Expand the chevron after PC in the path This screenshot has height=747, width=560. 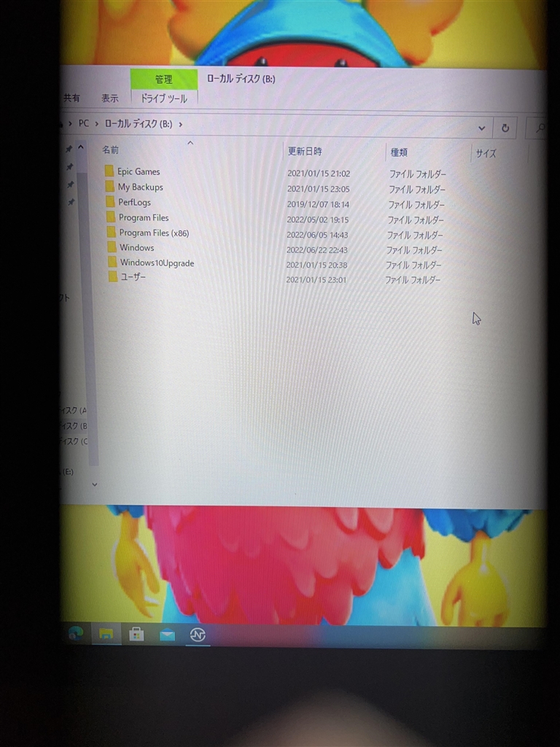[x=96, y=124]
